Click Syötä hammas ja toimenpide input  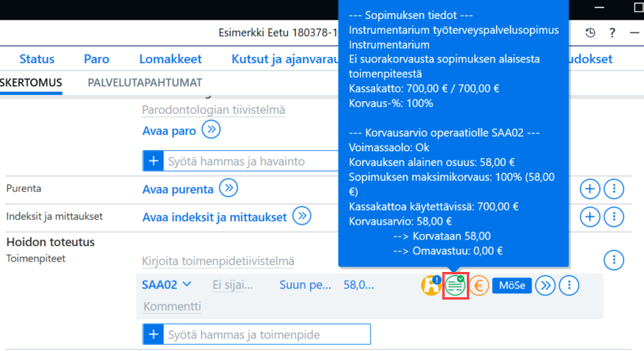click(x=267, y=334)
